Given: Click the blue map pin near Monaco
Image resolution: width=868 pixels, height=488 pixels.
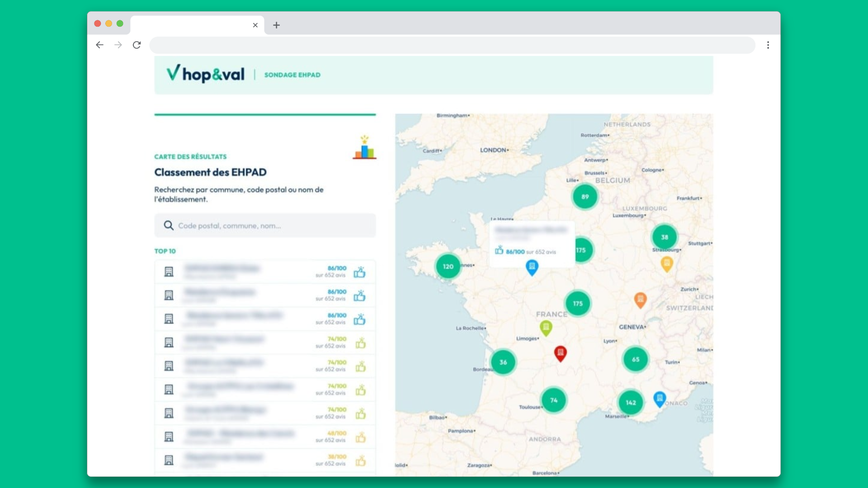Looking at the screenshot, I should (x=660, y=399).
